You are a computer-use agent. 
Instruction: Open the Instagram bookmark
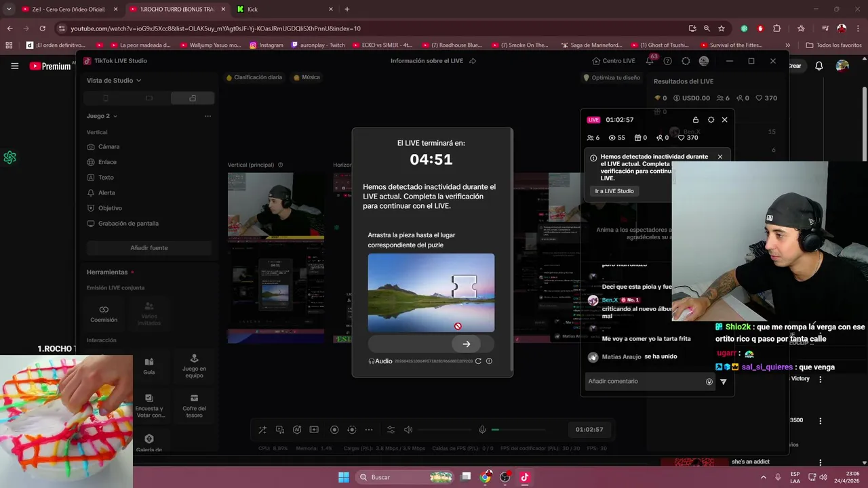[267, 45]
